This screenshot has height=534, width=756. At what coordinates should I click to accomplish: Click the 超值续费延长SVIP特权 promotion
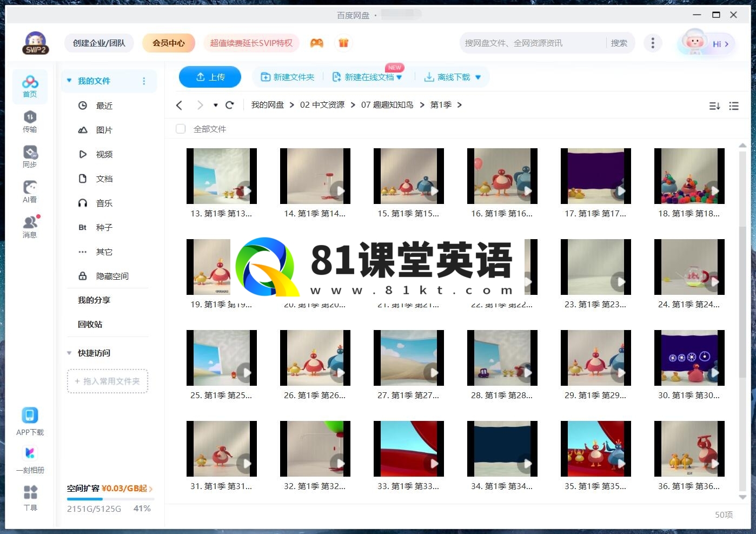click(251, 43)
